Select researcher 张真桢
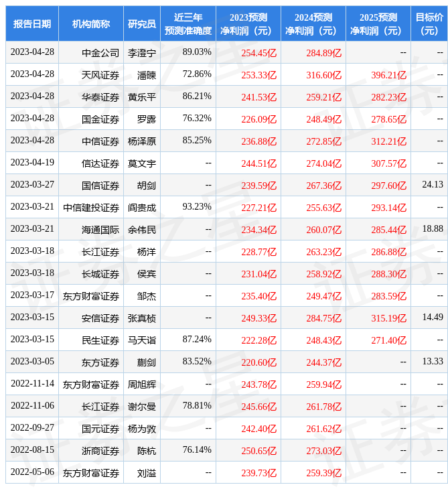Image resolution: width=448 pixels, height=489 pixels. pos(142,318)
